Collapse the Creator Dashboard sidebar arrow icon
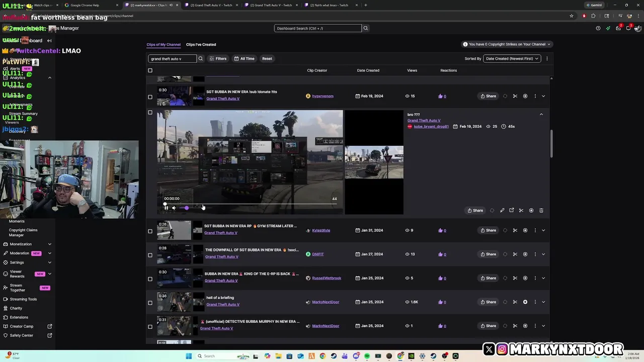 pyautogui.click(x=49, y=41)
